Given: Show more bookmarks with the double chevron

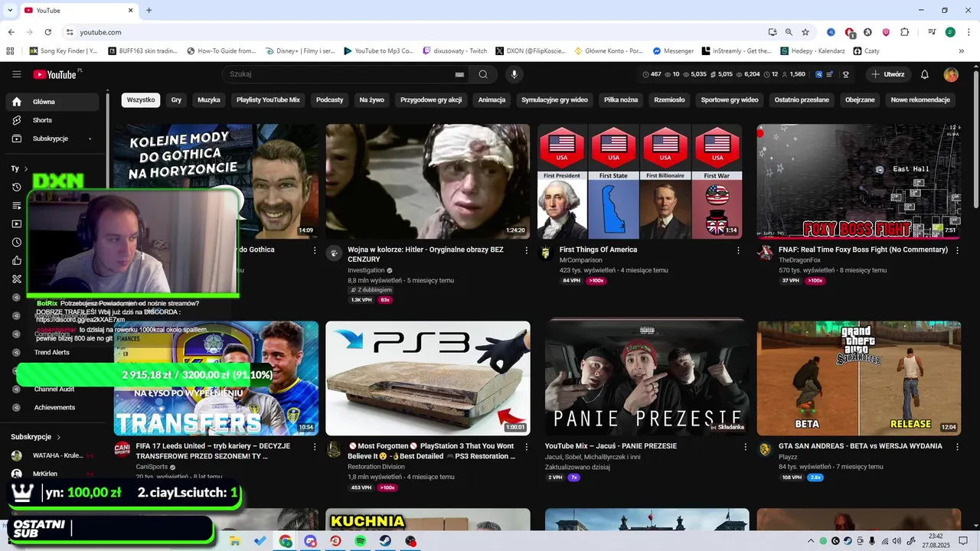Looking at the screenshot, I should 961,51.
